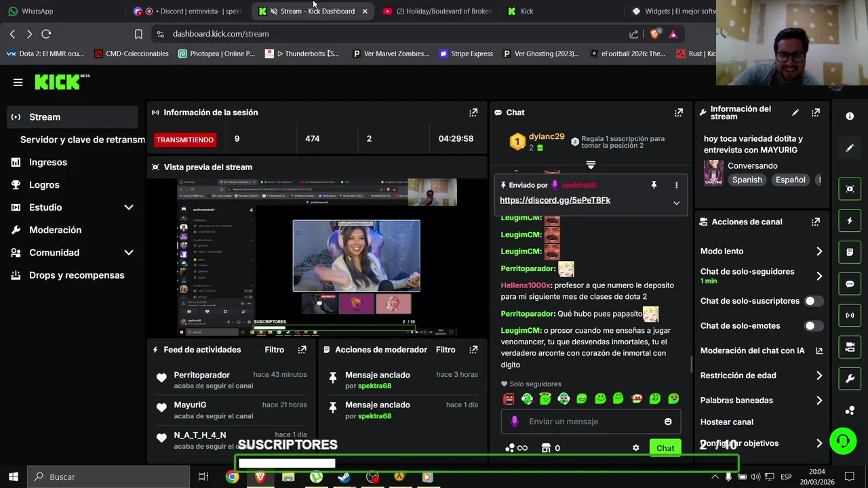Image resolution: width=868 pixels, height=488 pixels.
Task: Click the Español tag chip
Action: 790,180
